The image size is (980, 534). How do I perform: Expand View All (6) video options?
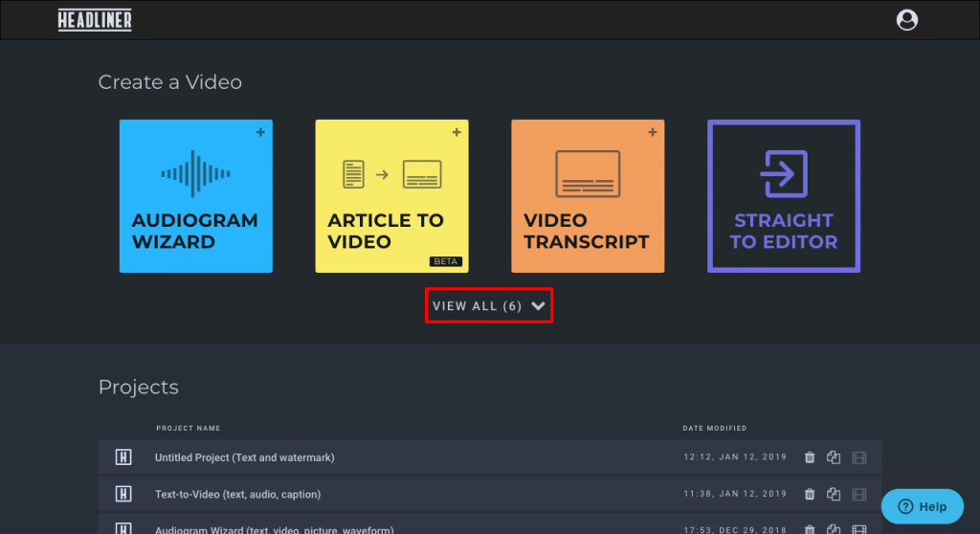tap(478, 306)
